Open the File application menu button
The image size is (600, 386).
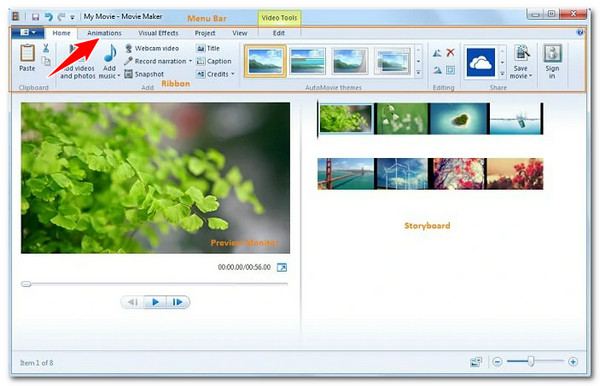coord(28,33)
